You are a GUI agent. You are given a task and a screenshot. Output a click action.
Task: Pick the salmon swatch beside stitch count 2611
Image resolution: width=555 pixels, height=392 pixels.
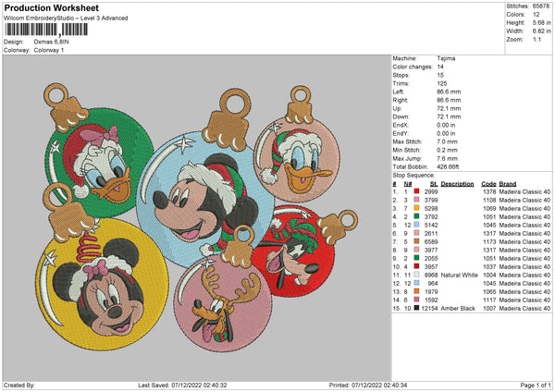pos(416,233)
